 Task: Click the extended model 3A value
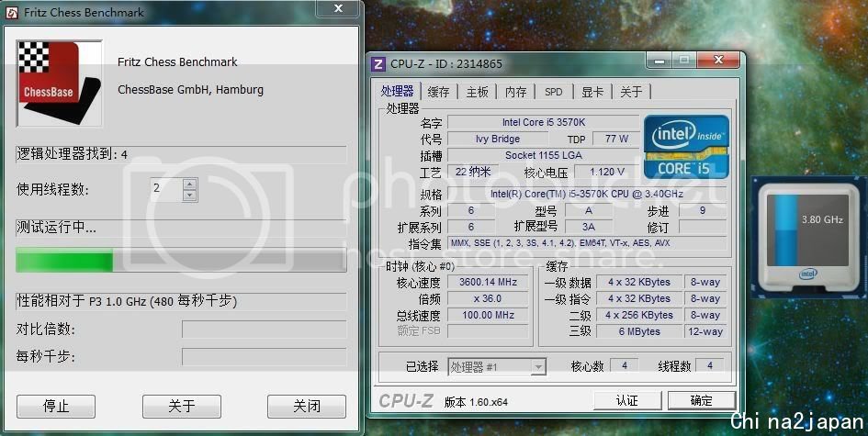[x=589, y=227]
